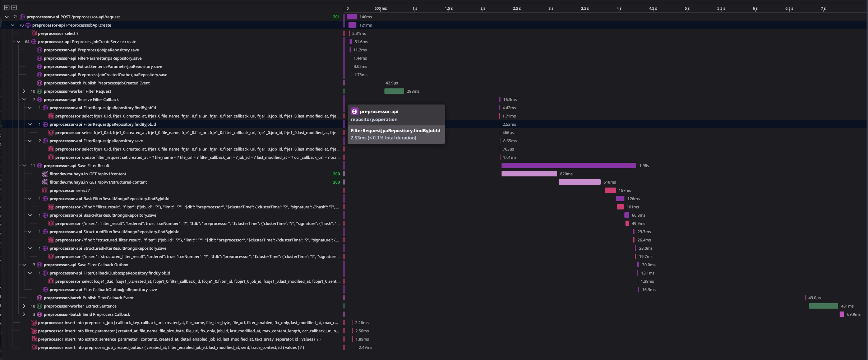Click the database icon on 'insert into preprocess_job' span

pos(33,323)
